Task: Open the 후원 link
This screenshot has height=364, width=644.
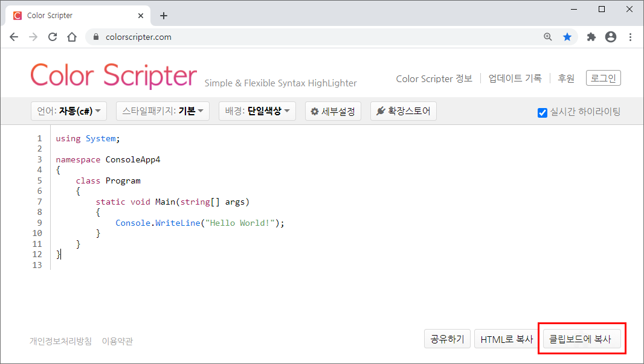Action: pos(566,78)
